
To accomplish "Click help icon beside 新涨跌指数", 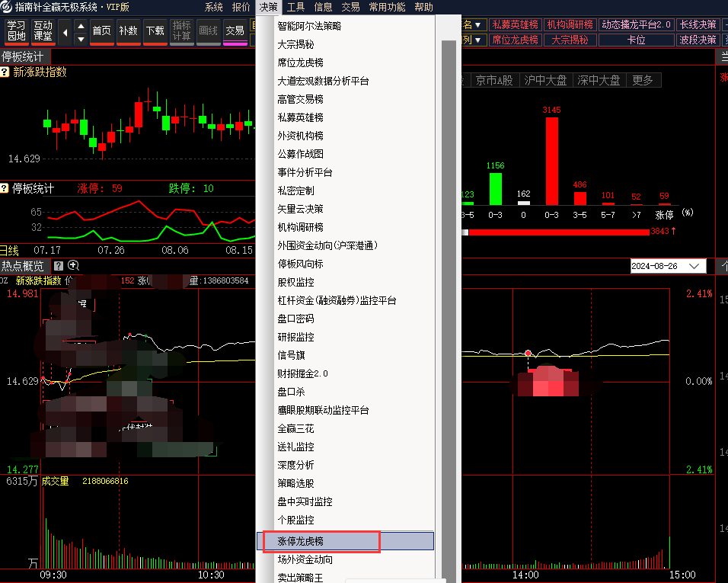I will point(5,72).
